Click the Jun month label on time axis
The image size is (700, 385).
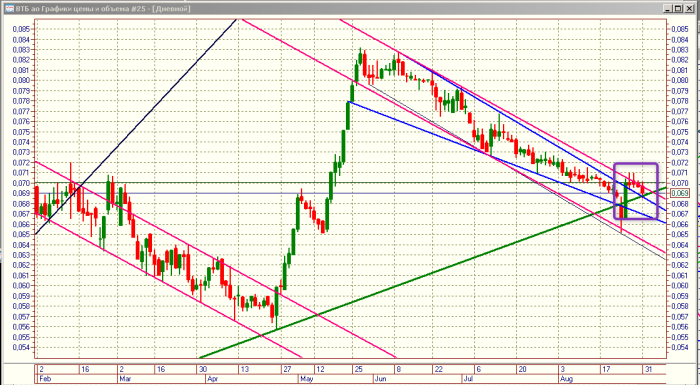381,379
